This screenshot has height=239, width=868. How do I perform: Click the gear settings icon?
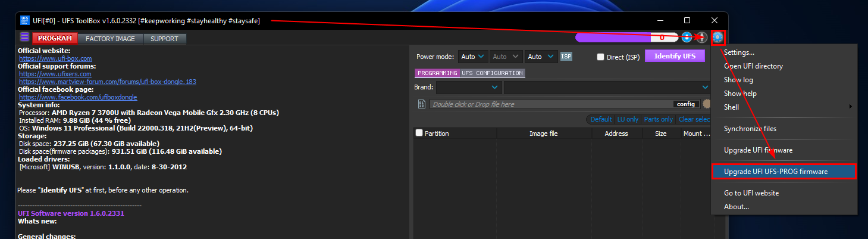tap(717, 38)
